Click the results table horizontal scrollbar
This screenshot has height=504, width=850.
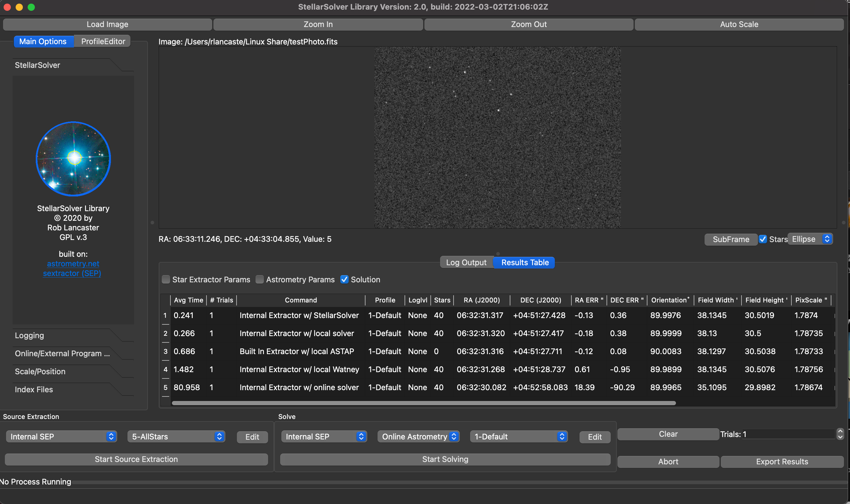(423, 403)
